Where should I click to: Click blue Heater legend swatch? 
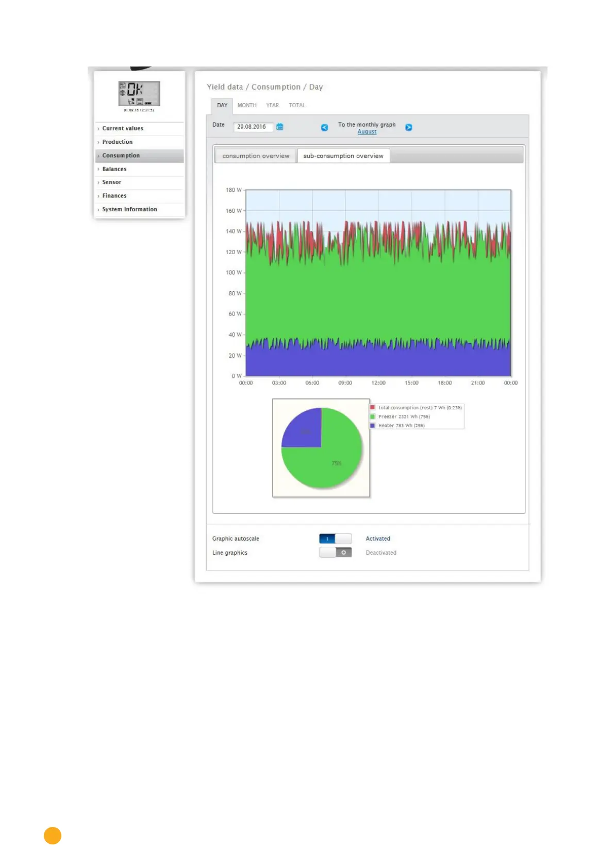[x=373, y=426]
